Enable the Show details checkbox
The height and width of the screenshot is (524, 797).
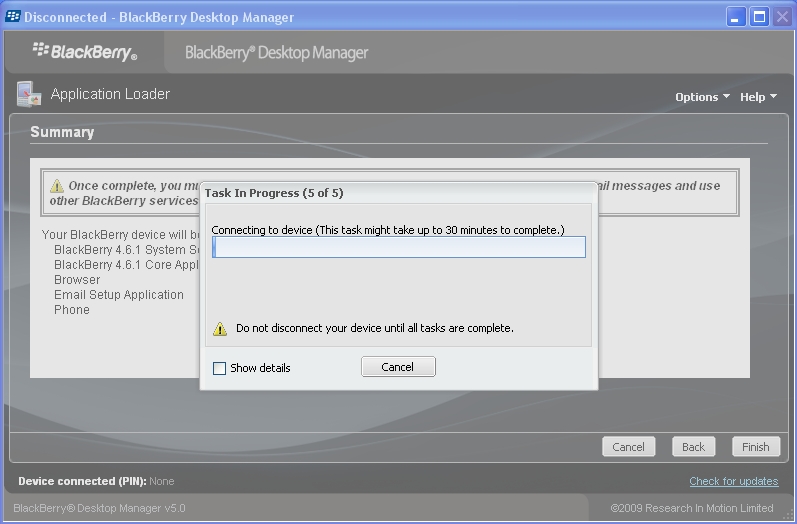tap(219, 368)
